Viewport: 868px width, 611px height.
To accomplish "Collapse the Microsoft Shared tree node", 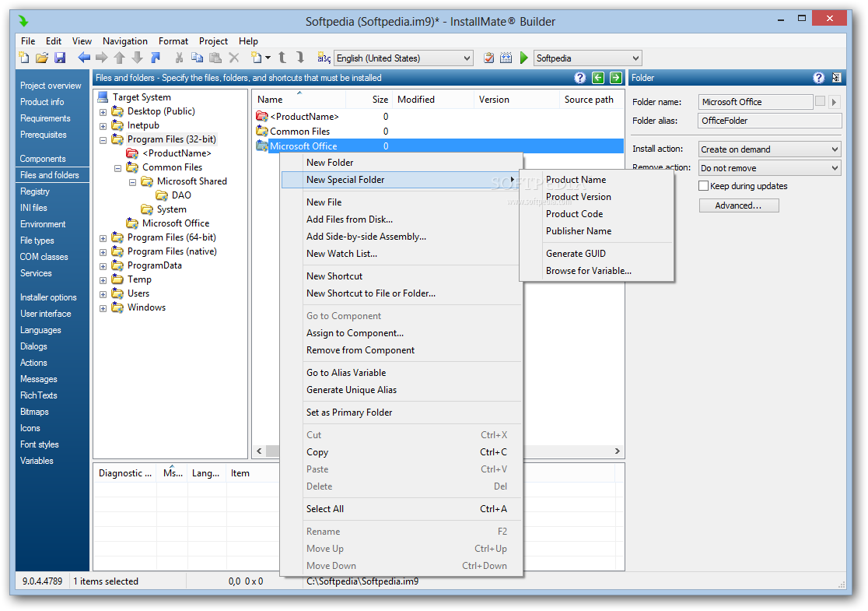I will tap(132, 182).
